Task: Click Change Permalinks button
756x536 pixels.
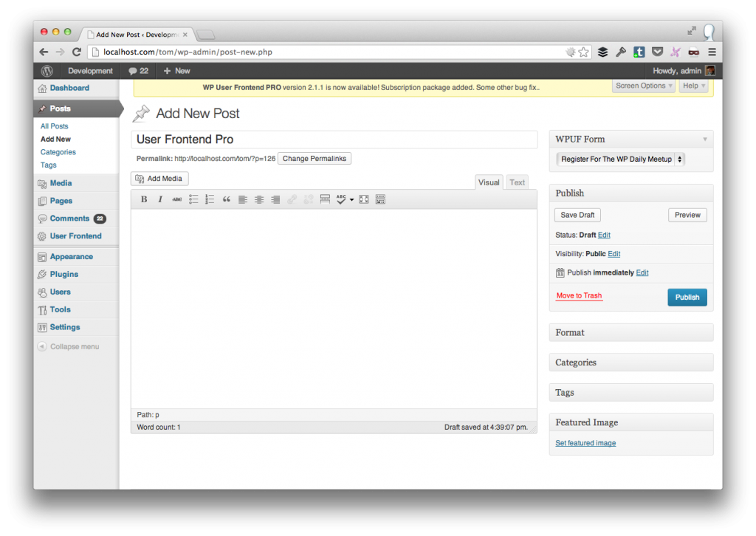Action: coord(315,159)
